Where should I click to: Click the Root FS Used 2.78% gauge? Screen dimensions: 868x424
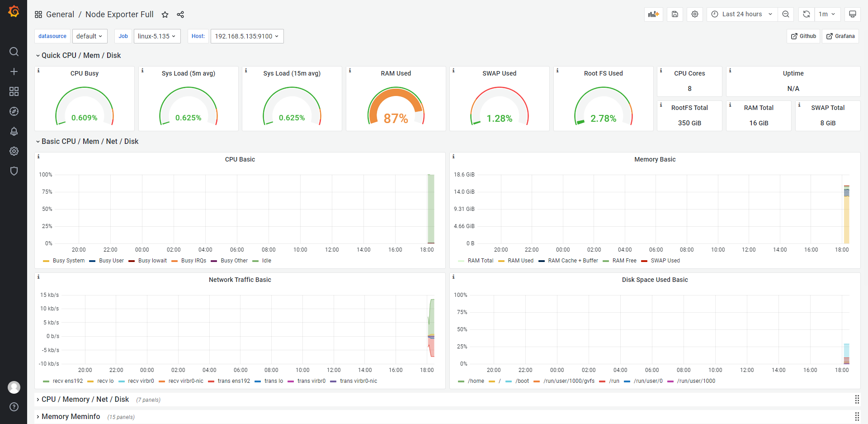604,107
